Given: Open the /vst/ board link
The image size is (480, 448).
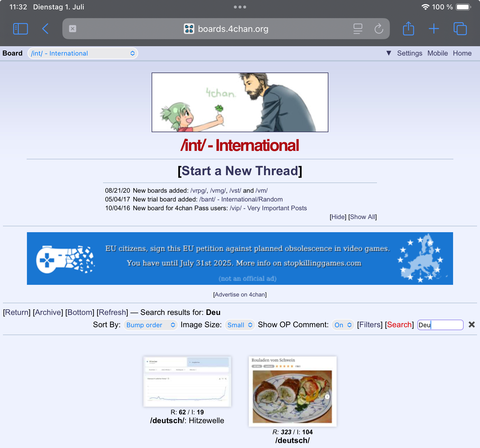Looking at the screenshot, I should click(x=235, y=191).
